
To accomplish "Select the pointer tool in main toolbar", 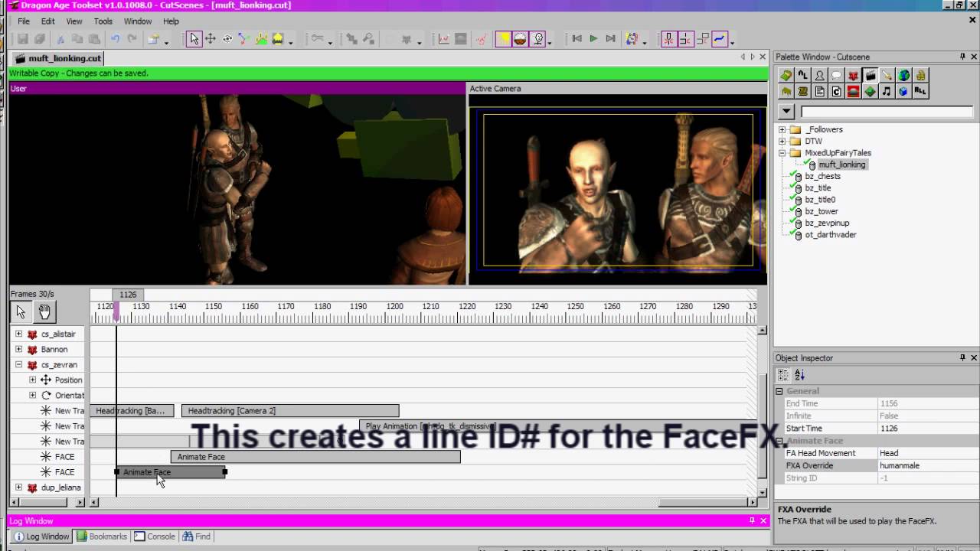I will point(194,39).
